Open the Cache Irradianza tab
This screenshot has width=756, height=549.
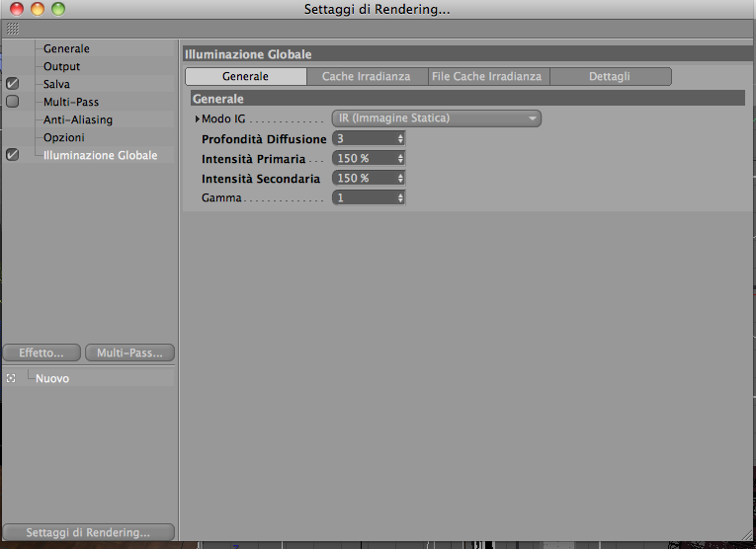(x=367, y=77)
